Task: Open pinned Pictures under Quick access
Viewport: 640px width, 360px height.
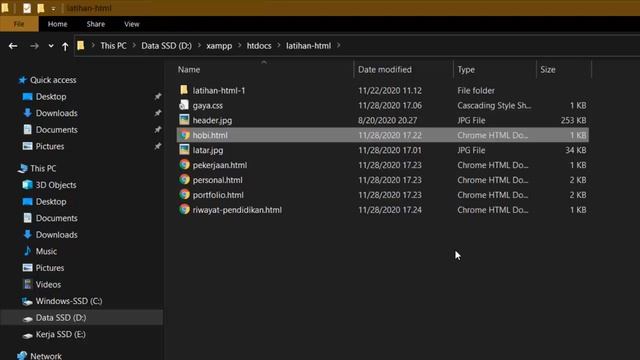Action: point(49,146)
